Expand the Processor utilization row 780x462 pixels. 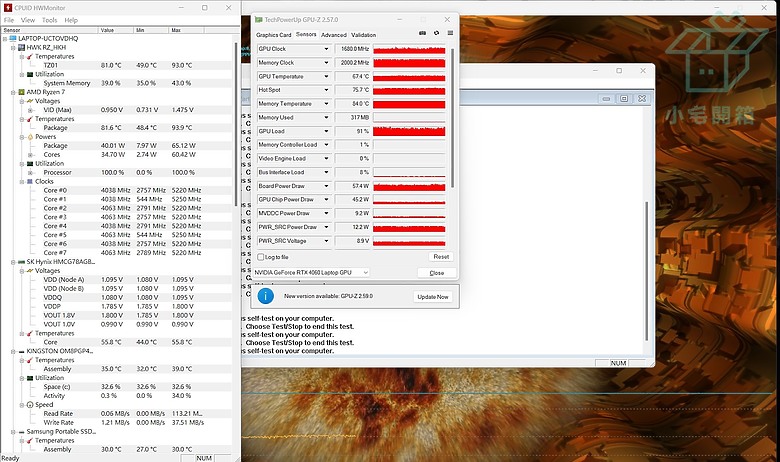[x=30, y=173]
